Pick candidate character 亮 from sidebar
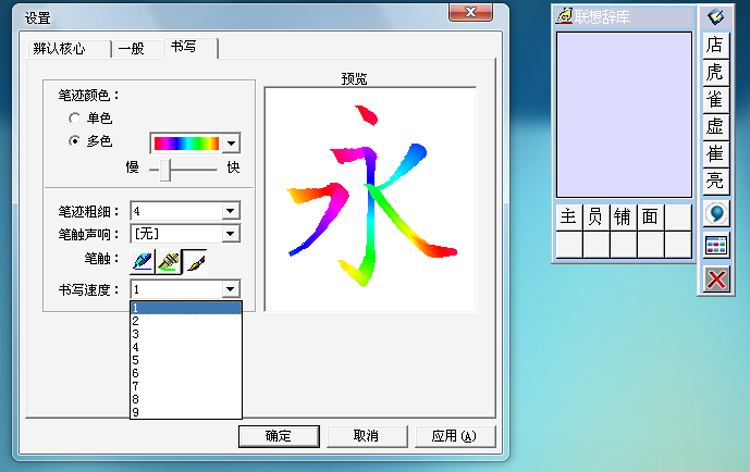Viewport: 750px width, 472px height. 715,181
